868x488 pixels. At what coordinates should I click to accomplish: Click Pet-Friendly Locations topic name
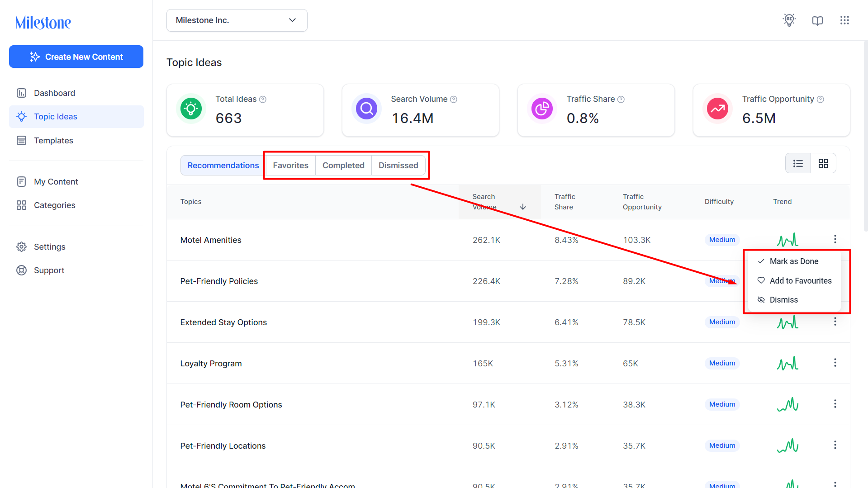pos(223,446)
